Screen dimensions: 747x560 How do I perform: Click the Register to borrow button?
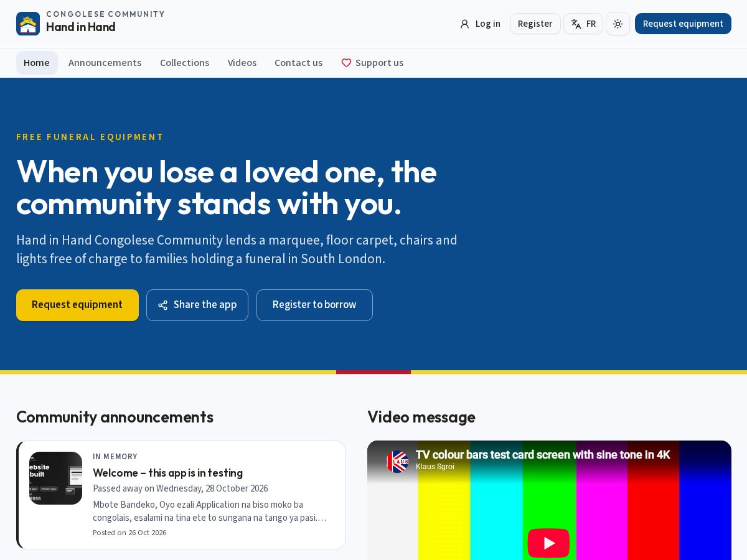(314, 305)
